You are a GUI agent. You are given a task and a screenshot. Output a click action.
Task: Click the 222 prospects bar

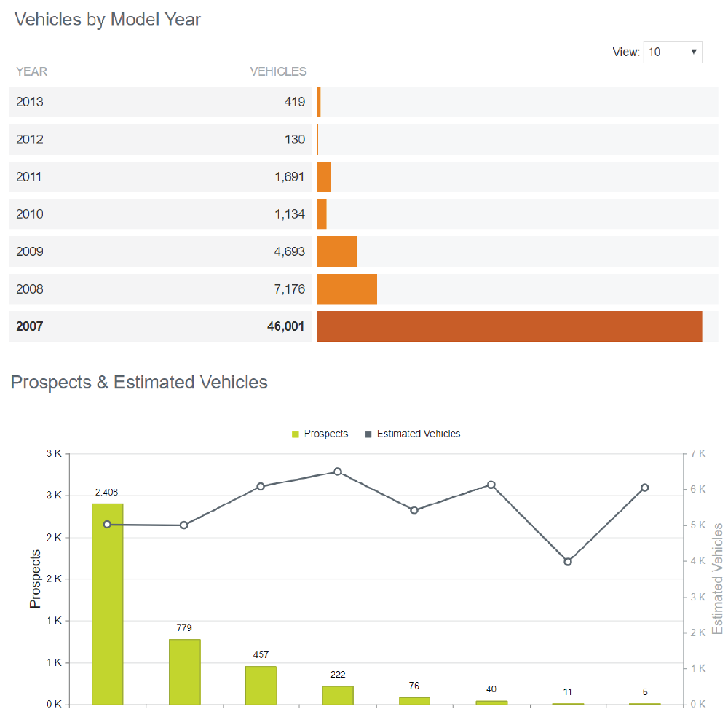click(338, 695)
